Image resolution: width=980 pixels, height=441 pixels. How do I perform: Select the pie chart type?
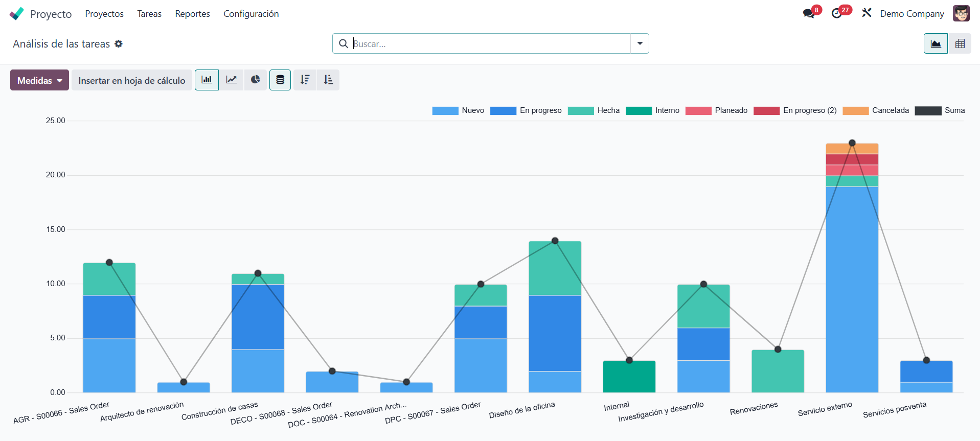pos(256,80)
